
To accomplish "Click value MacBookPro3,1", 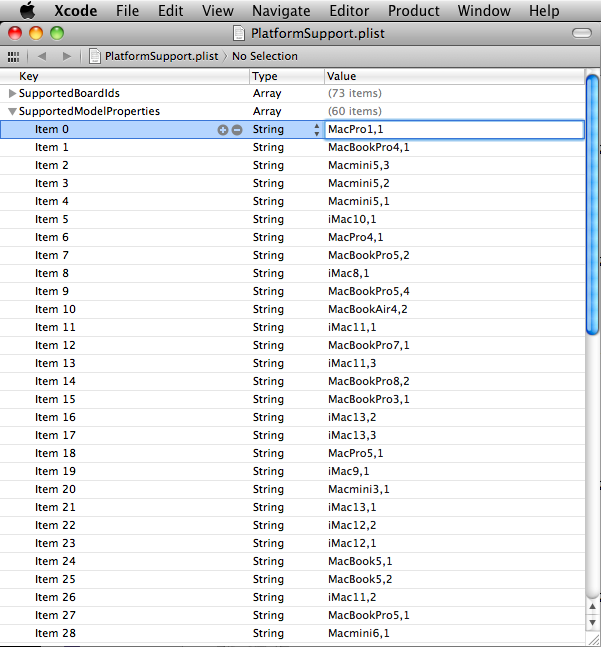I will 369,399.
